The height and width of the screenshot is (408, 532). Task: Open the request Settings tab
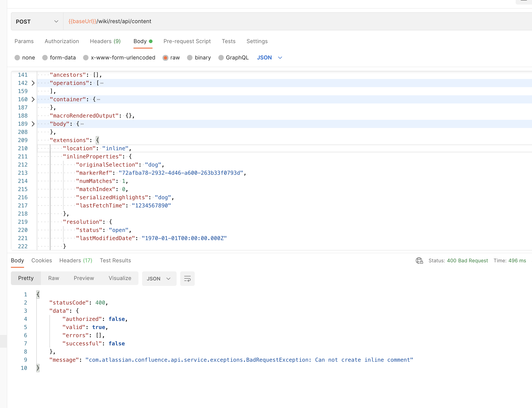257,41
